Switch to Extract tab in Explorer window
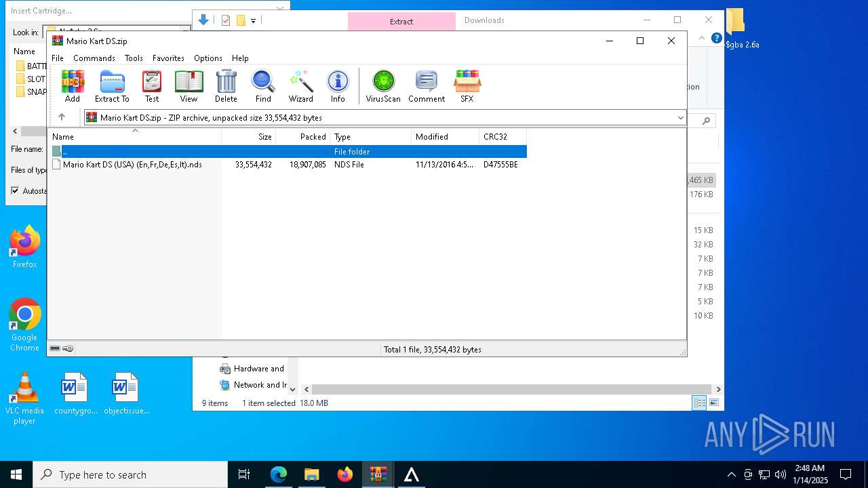 pyautogui.click(x=401, y=21)
